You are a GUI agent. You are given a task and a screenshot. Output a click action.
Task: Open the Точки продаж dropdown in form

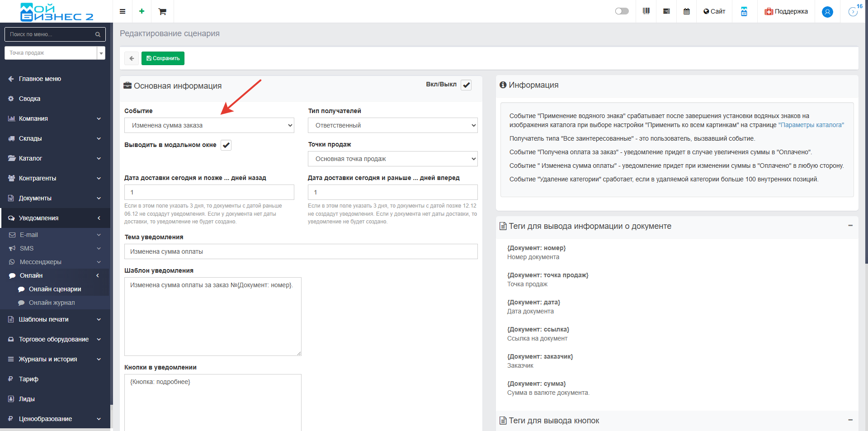coord(392,159)
